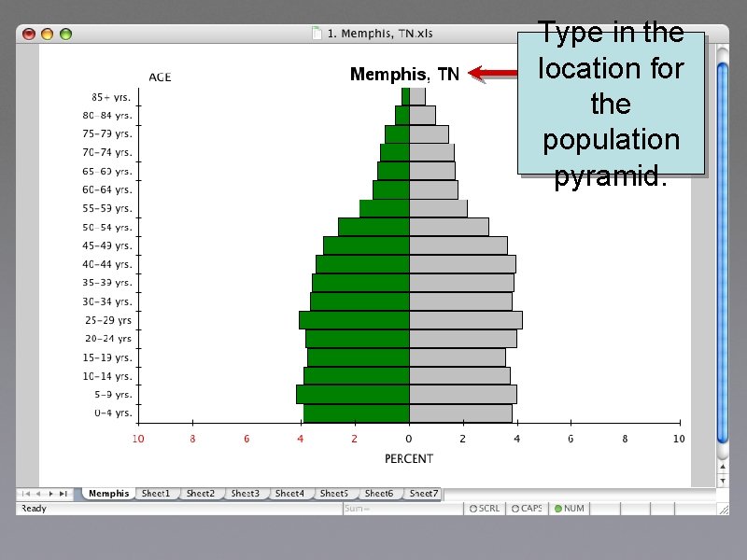Toggle the SCRL indicator in the status bar
747x560 pixels.
485,508
